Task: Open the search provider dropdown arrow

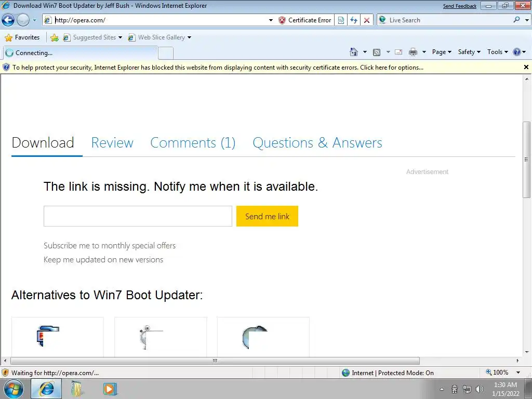Action: pos(527,20)
